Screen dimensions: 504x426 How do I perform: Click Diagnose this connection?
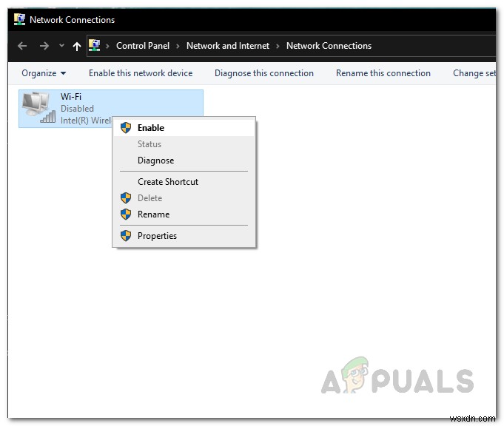click(264, 73)
